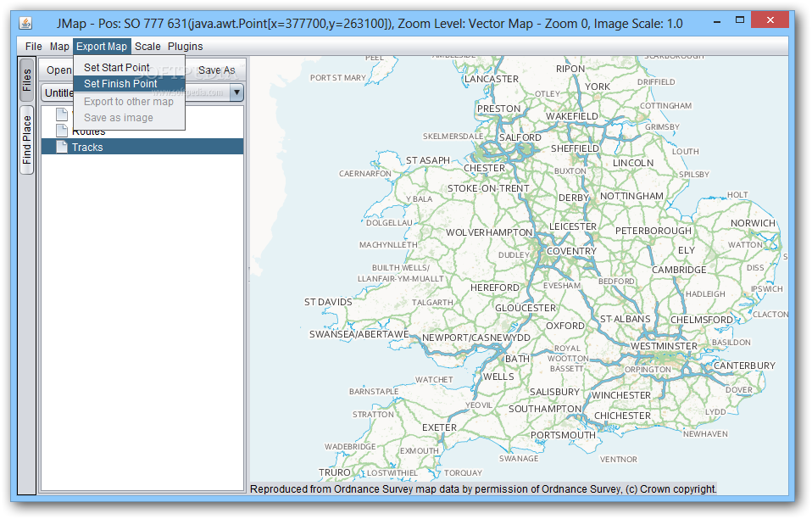The image size is (812, 519).
Task: Click the topmost document icon in tree
Action: click(62, 114)
